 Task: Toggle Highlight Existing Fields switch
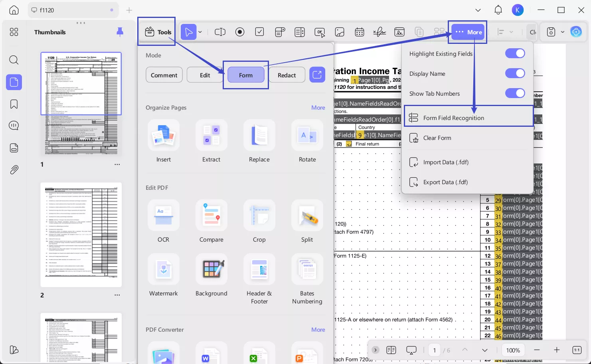(515, 53)
